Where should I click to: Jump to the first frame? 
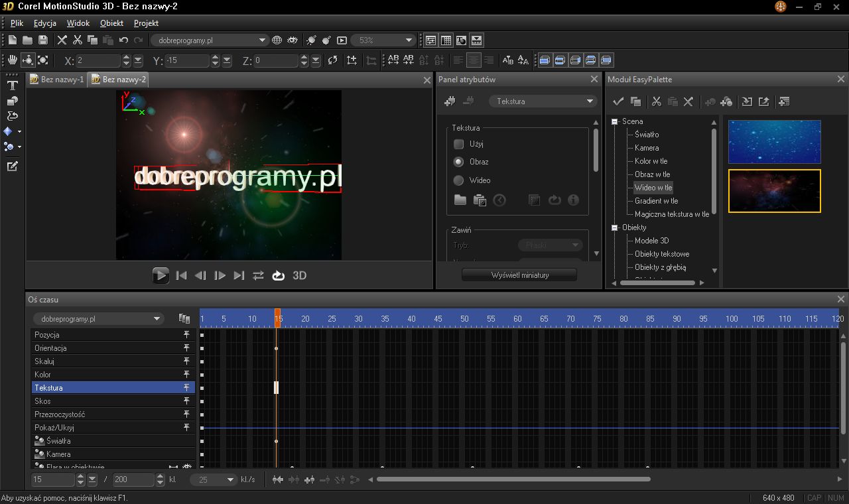[181, 275]
